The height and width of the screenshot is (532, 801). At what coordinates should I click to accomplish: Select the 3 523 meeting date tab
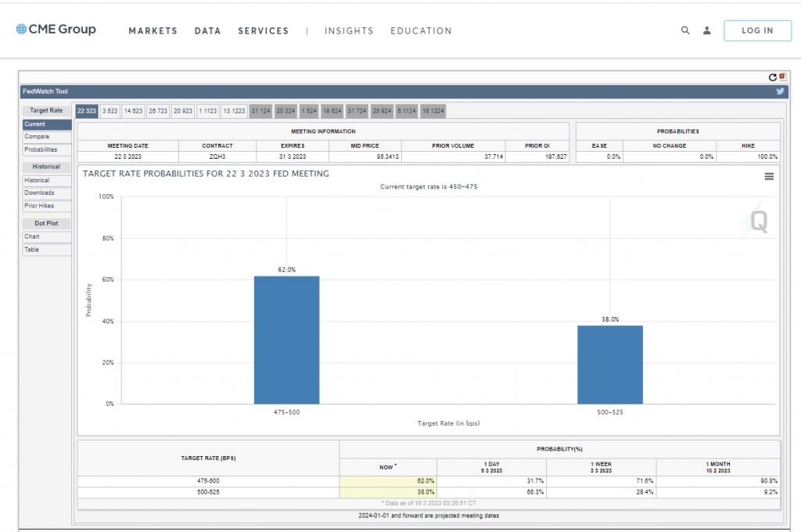[110, 111]
